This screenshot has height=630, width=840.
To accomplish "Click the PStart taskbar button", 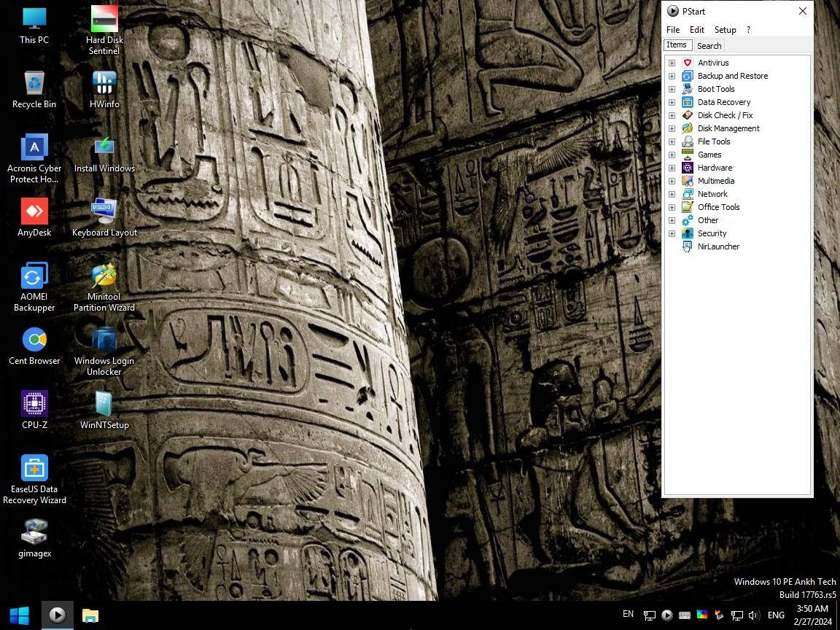I will pos(58,615).
